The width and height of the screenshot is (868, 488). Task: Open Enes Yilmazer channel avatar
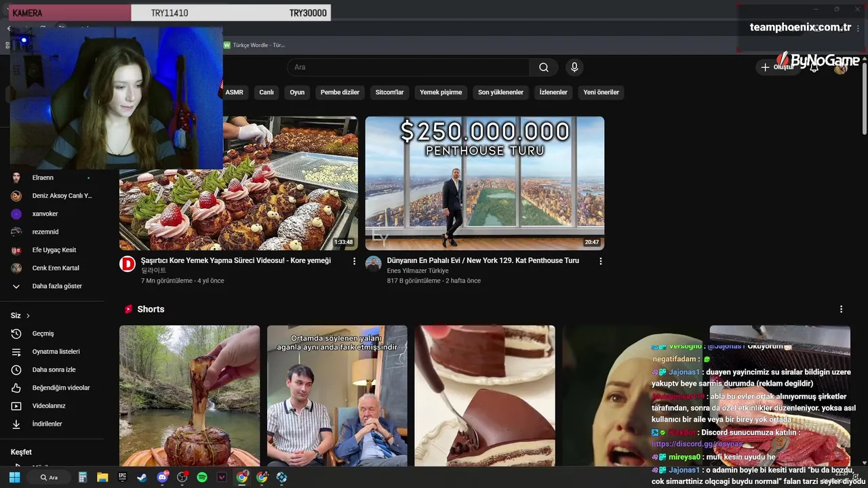pos(374,264)
